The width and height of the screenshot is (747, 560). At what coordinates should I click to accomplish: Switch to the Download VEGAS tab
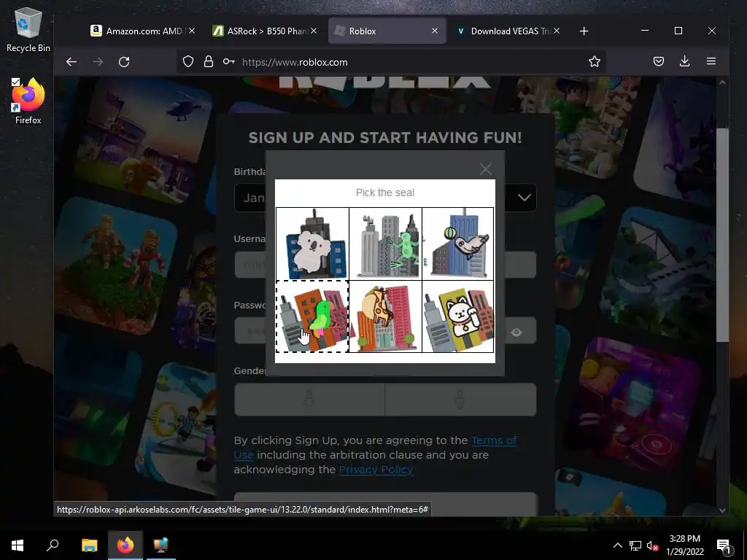point(505,31)
